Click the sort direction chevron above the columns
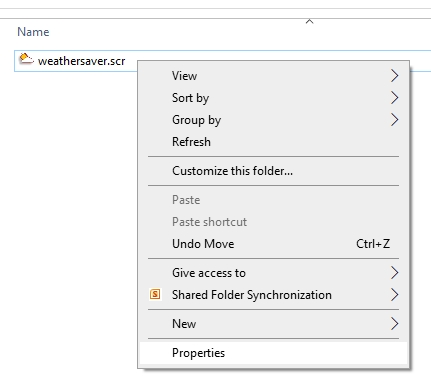The image size is (431, 390). (x=309, y=21)
